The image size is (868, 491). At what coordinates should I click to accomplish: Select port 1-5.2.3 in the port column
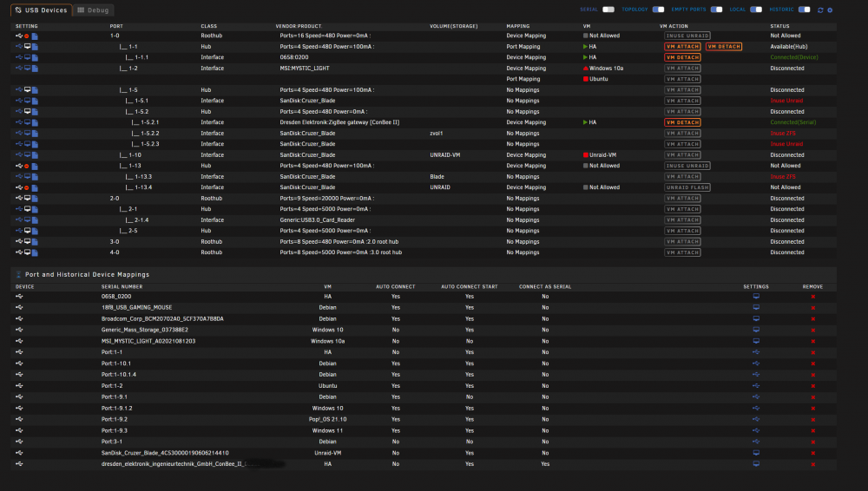pos(149,144)
